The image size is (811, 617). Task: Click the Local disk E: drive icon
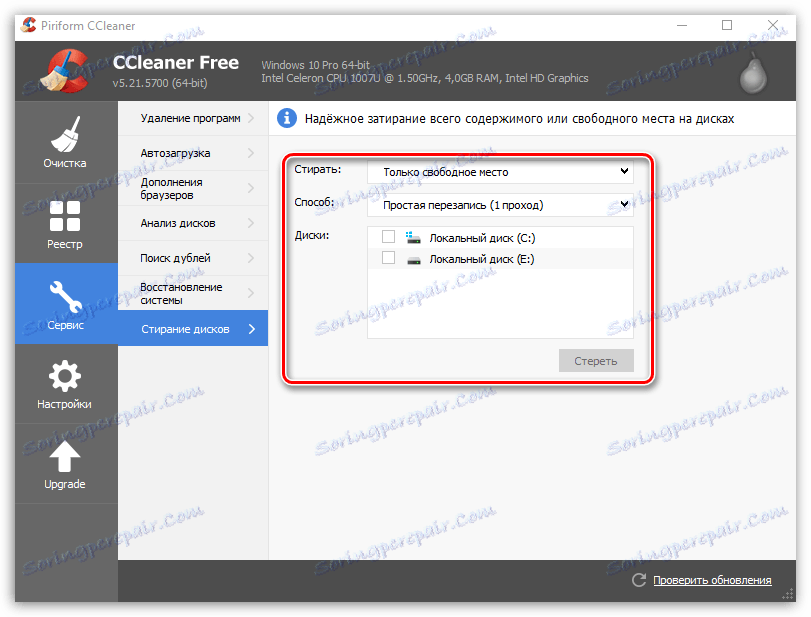click(413, 260)
